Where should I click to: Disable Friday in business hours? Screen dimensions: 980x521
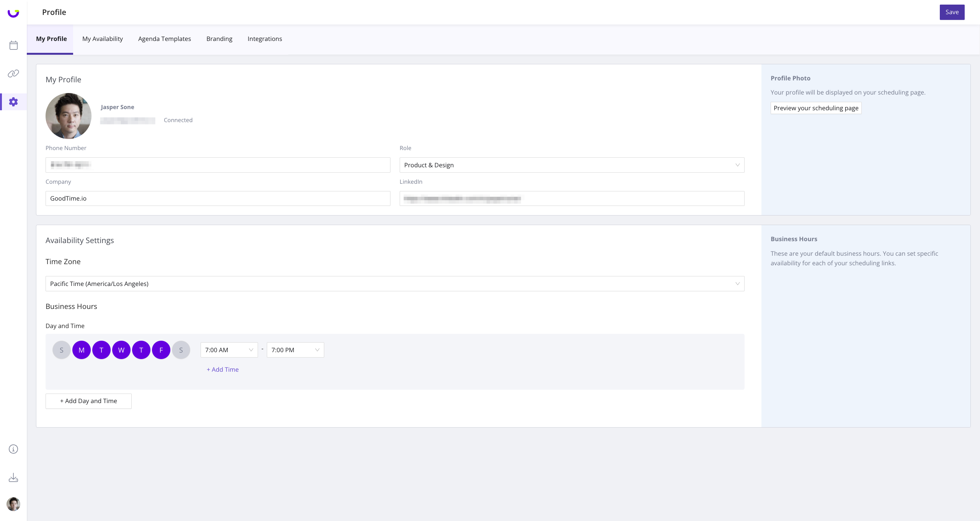pos(161,350)
